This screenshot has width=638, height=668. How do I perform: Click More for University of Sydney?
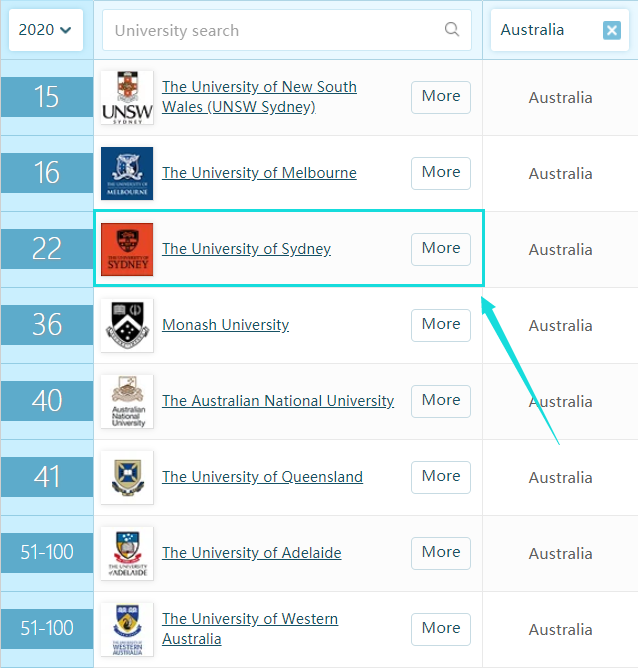click(441, 249)
